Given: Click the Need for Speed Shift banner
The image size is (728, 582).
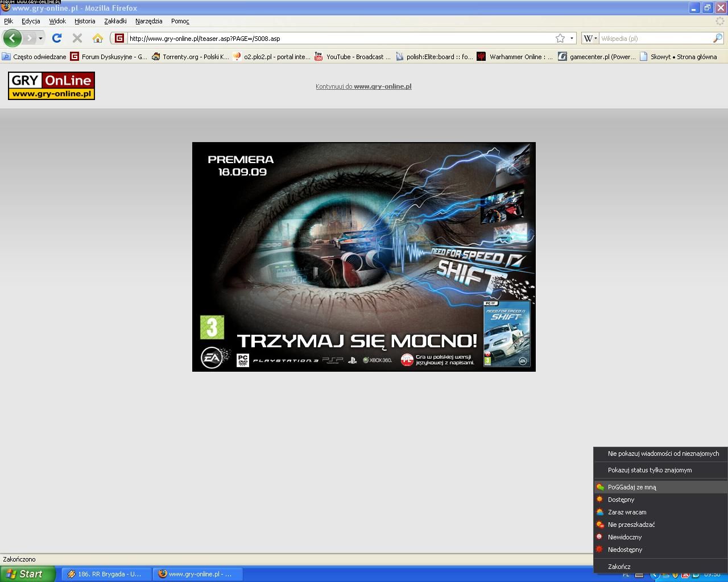Looking at the screenshot, I should tap(364, 257).
